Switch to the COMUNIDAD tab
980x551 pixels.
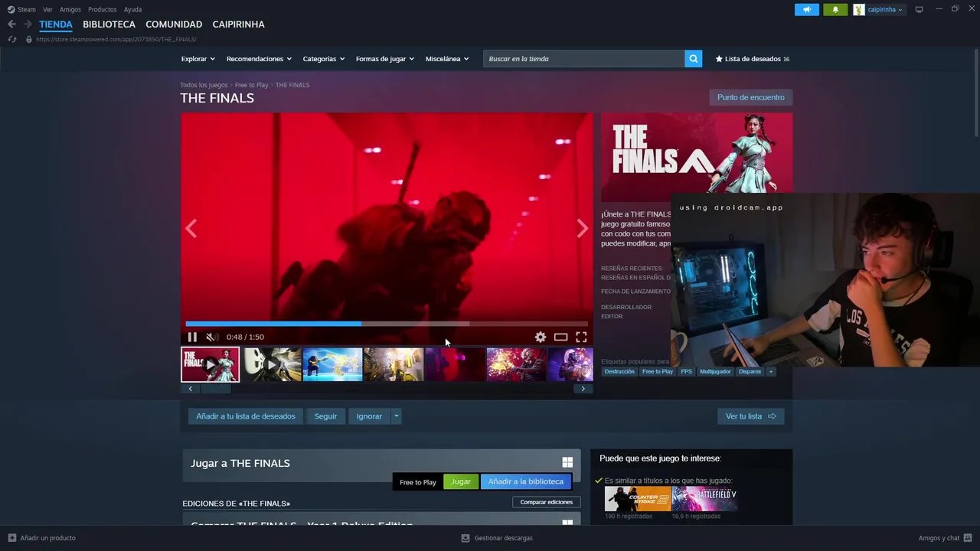coord(174,24)
